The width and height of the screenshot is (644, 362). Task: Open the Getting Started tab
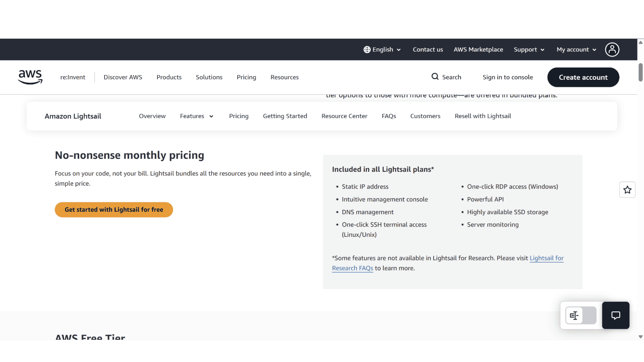coord(285,116)
